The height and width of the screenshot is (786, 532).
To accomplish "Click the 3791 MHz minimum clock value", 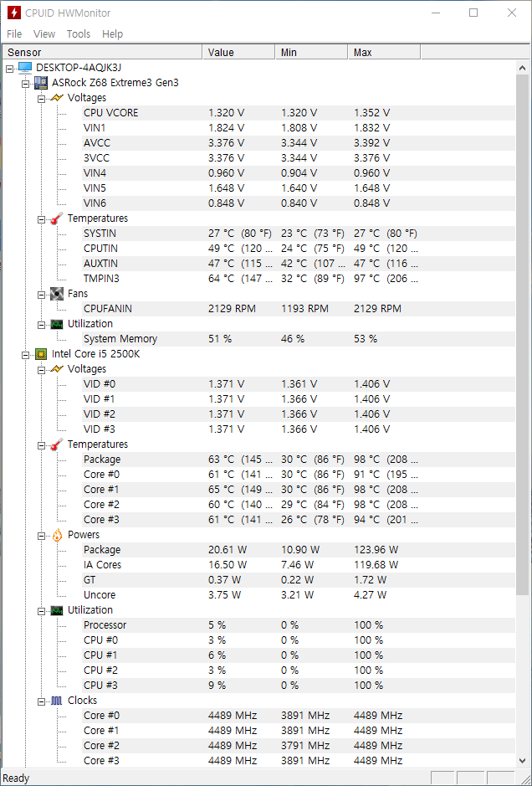I will pos(305,745).
